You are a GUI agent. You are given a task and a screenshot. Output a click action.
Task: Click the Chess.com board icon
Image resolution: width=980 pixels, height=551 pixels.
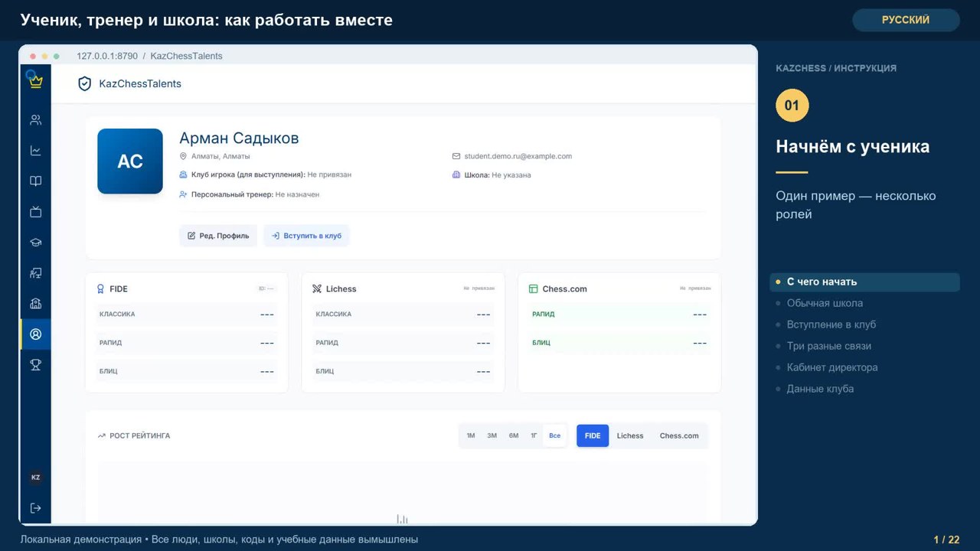534,289
